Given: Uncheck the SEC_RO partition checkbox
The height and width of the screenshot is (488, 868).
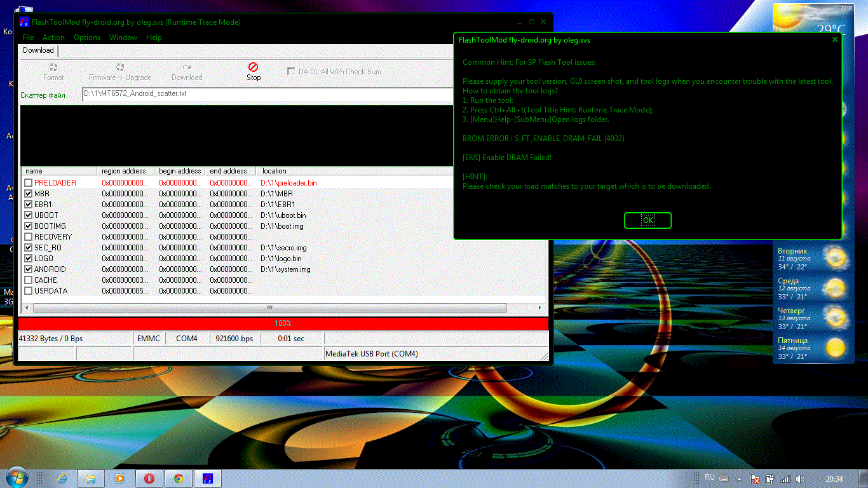Looking at the screenshot, I should point(28,248).
